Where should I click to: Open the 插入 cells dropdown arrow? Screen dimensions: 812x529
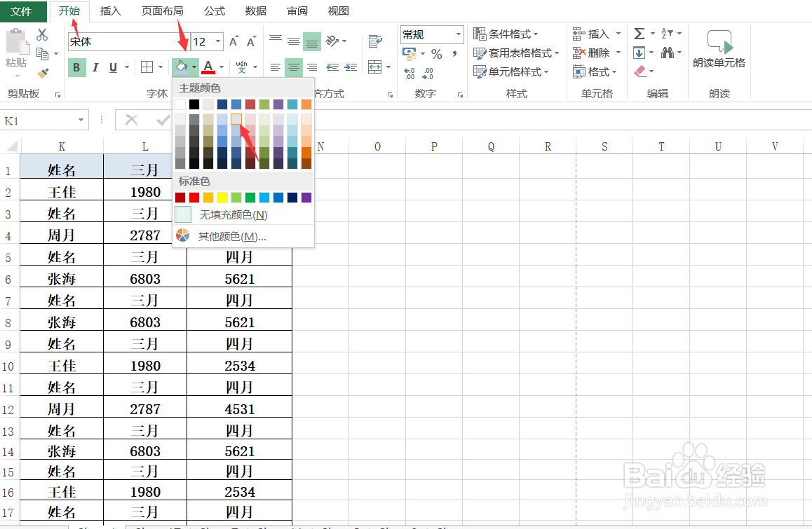[618, 34]
